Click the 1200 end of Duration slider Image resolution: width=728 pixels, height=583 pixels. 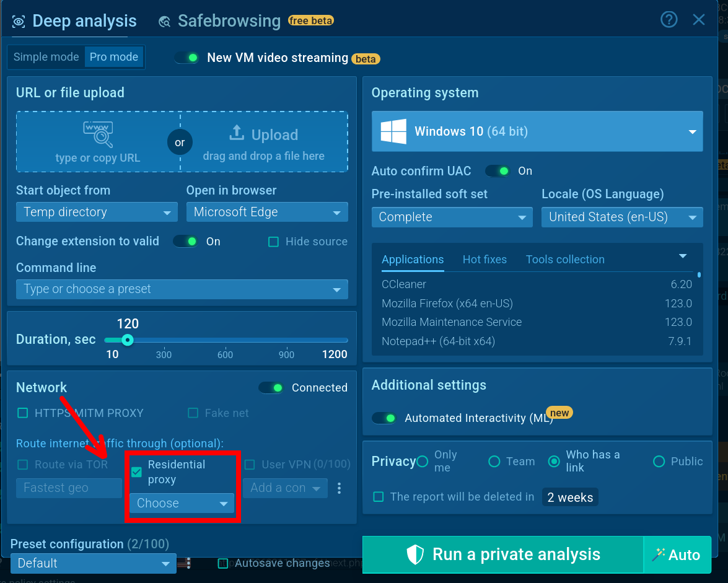coord(335,354)
